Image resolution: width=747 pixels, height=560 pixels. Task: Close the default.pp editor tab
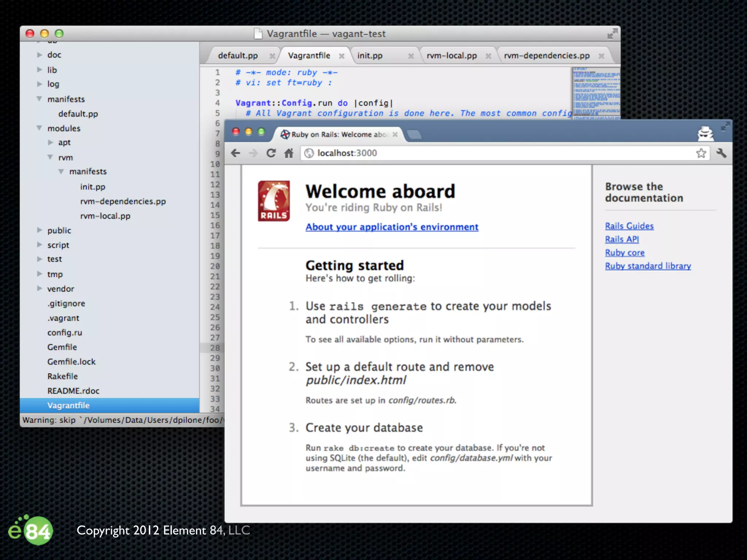(x=272, y=56)
